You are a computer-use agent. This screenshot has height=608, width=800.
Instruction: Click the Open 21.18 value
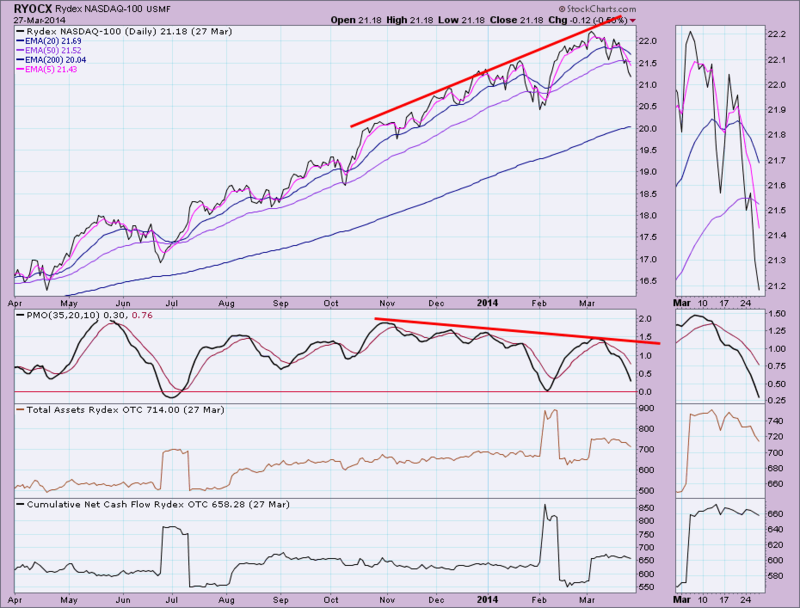356,20
